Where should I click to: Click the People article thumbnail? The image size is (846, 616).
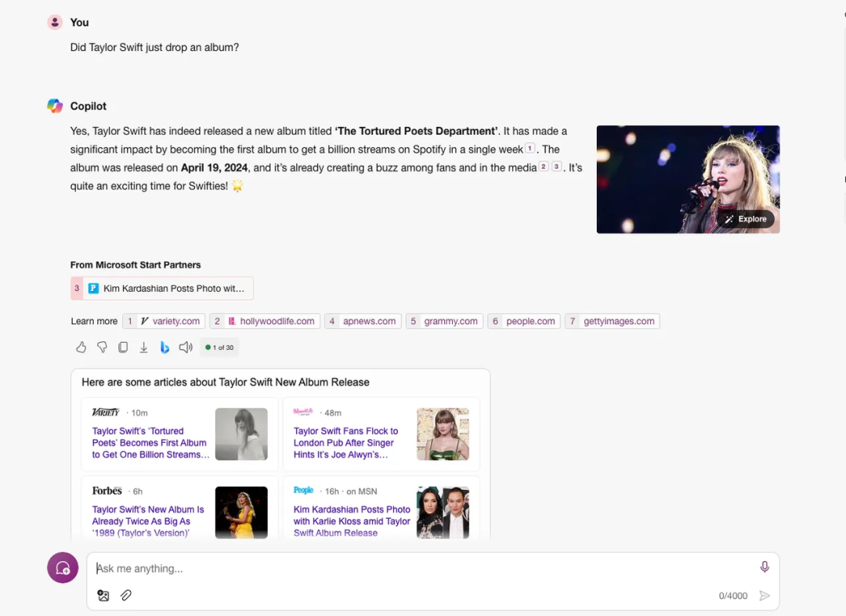[x=443, y=513]
